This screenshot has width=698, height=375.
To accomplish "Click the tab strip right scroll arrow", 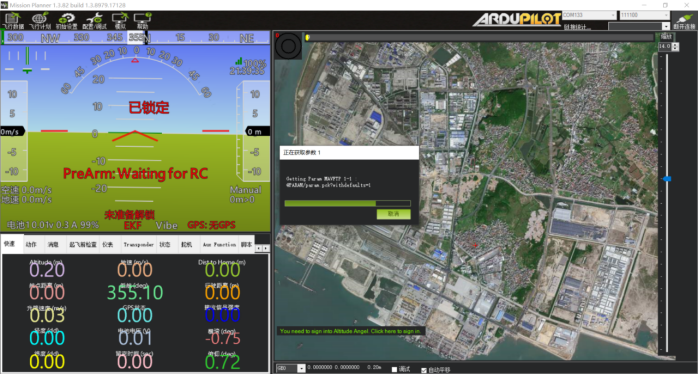I will pos(266,248).
